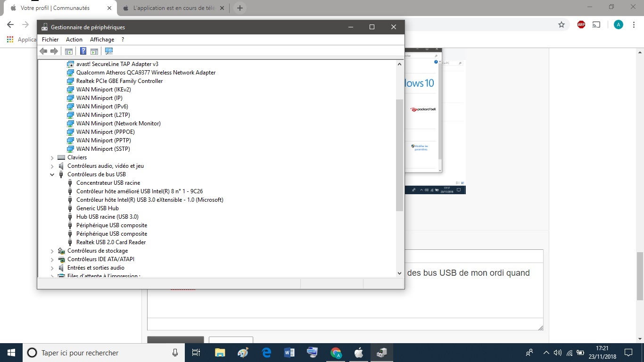Click the scan for hardware changes monitor icon
Screen dimensions: 644x362
pos(109,51)
